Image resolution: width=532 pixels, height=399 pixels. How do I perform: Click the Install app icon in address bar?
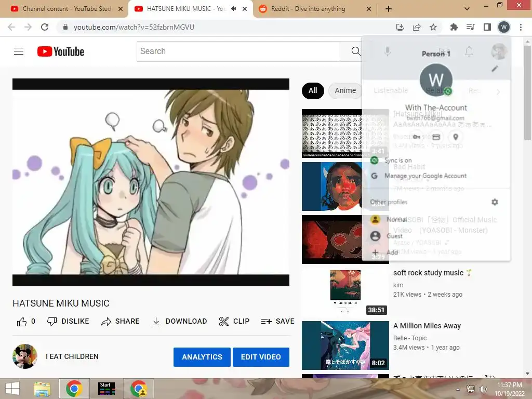[400, 27]
